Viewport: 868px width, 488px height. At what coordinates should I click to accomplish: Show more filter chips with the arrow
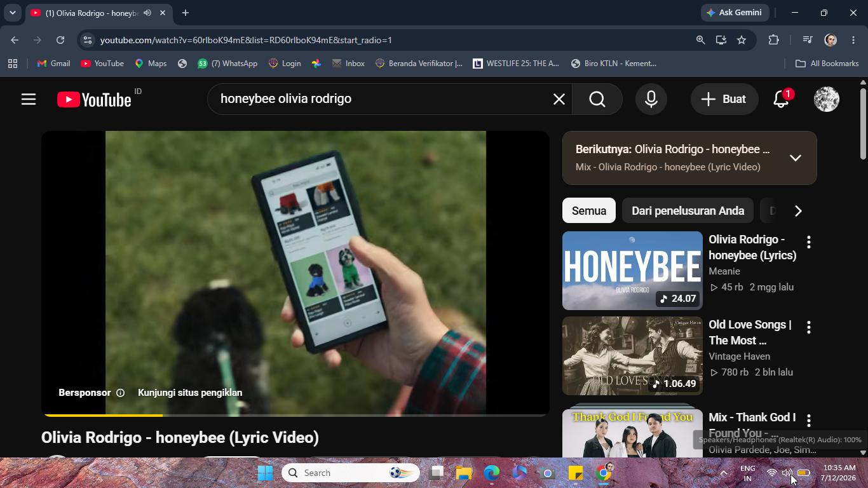pyautogui.click(x=798, y=211)
